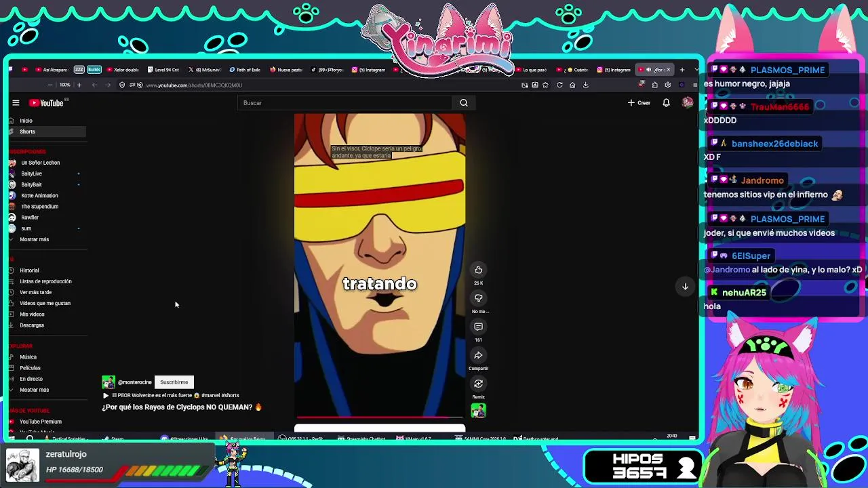Switch to the Xelor double tab
868x488 pixels.
123,69
